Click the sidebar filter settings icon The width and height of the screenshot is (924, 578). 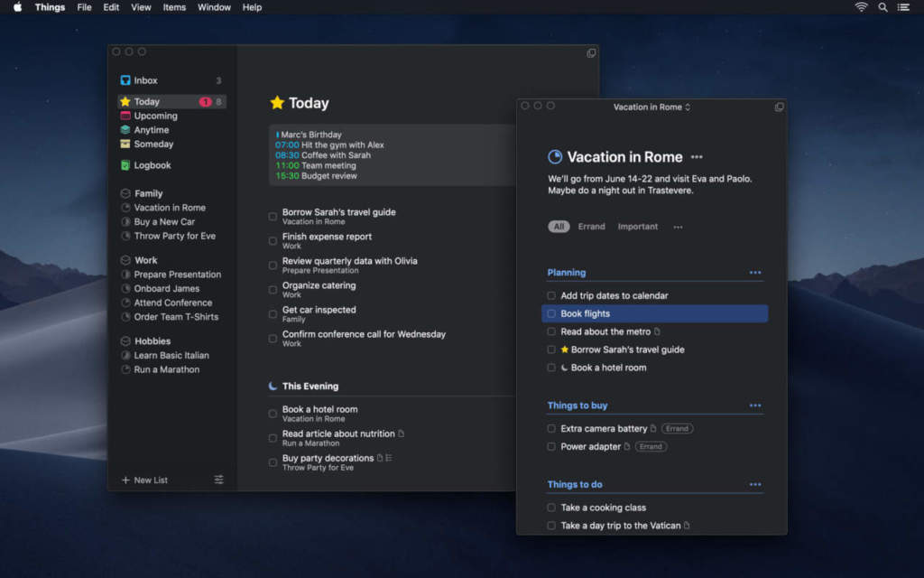218,480
